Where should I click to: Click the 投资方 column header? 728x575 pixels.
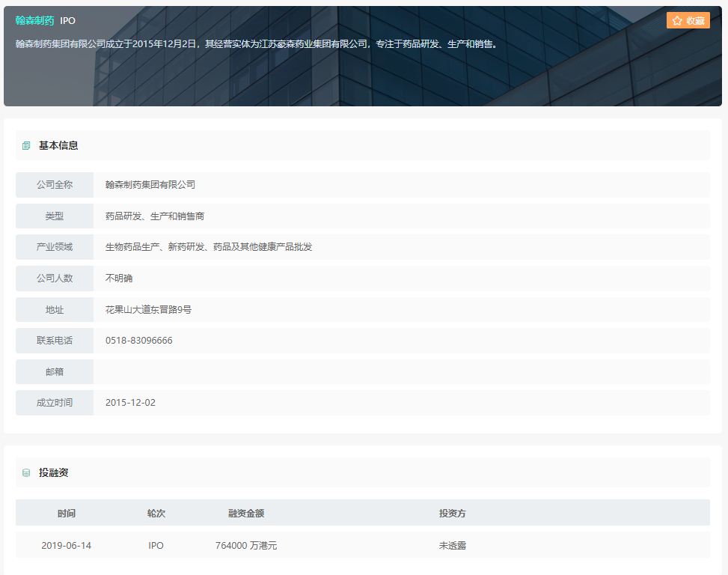452,513
